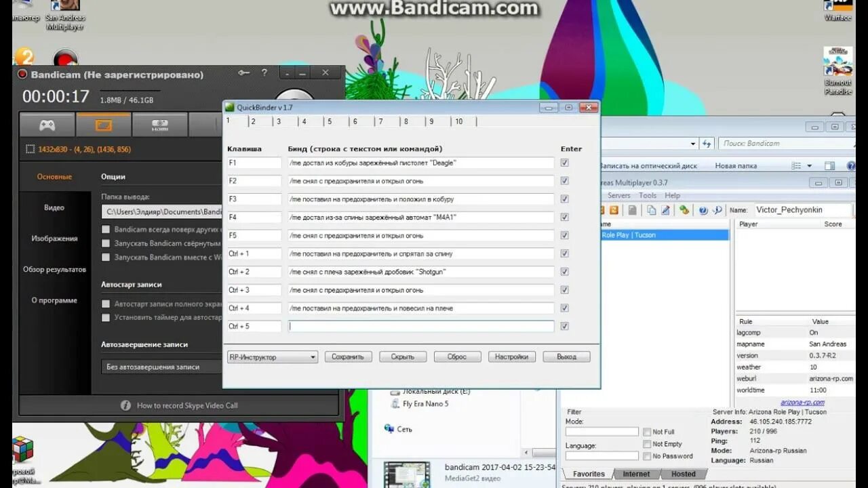Viewport: 868px width, 488px height.
Task: Switch to Internet tab in SA-MP
Action: pyautogui.click(x=636, y=474)
